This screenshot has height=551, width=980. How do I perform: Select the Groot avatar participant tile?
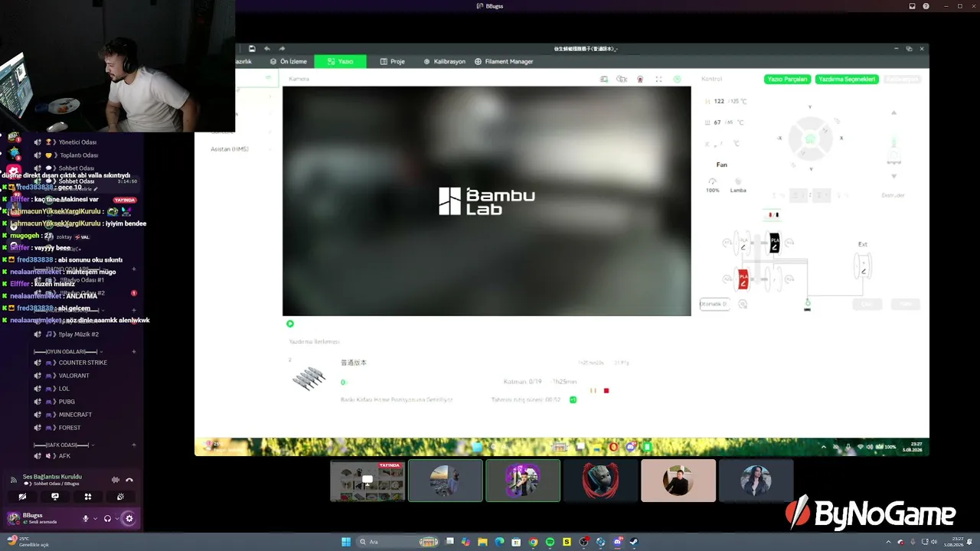point(600,481)
